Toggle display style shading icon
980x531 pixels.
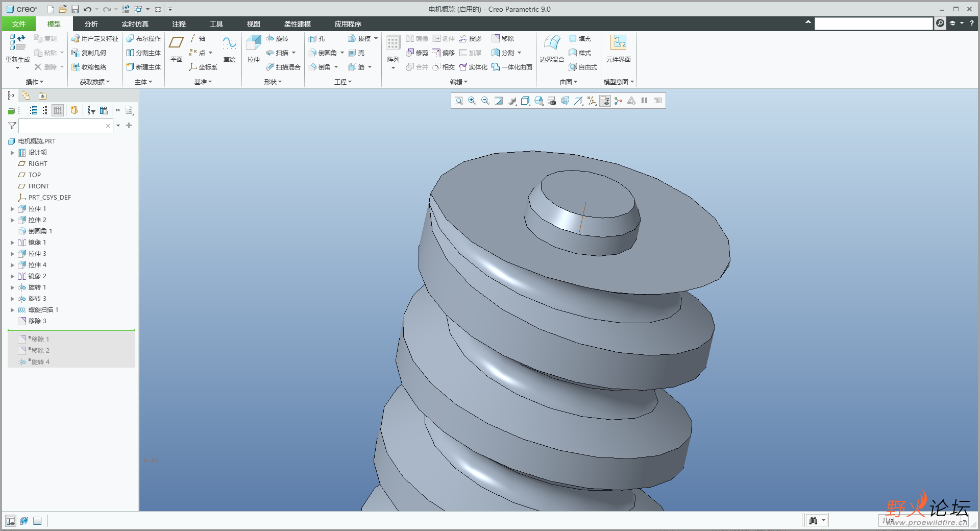click(x=525, y=101)
